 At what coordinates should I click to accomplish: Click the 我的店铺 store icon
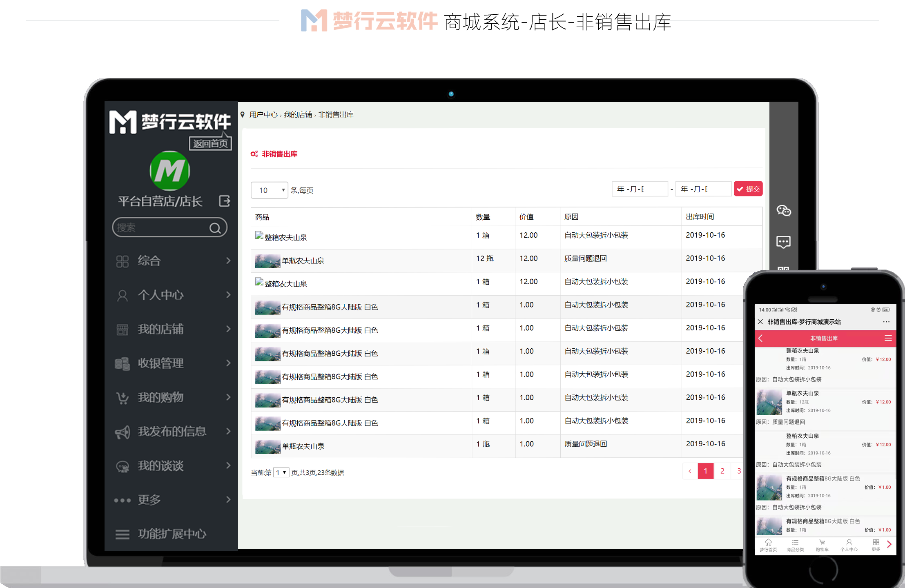[122, 330]
